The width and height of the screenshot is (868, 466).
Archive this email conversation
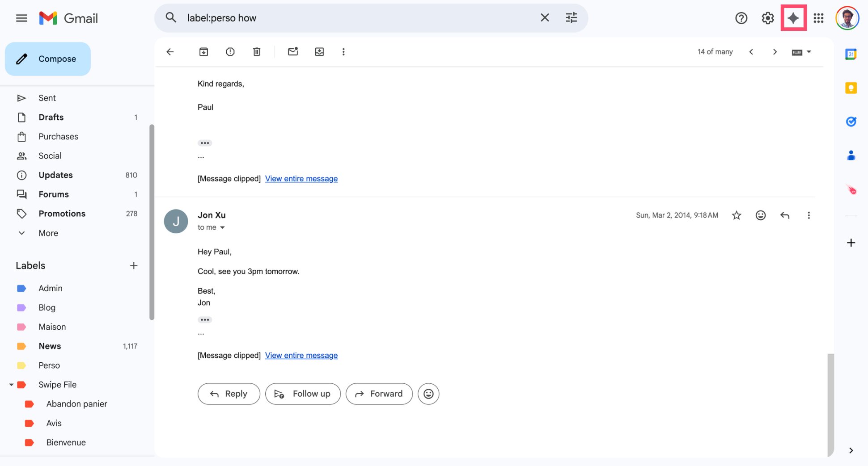click(x=203, y=51)
